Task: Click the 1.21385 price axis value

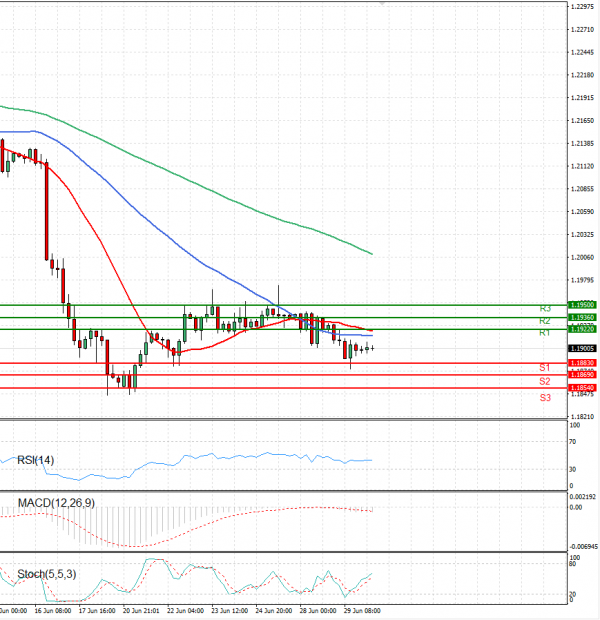Action: click(583, 144)
